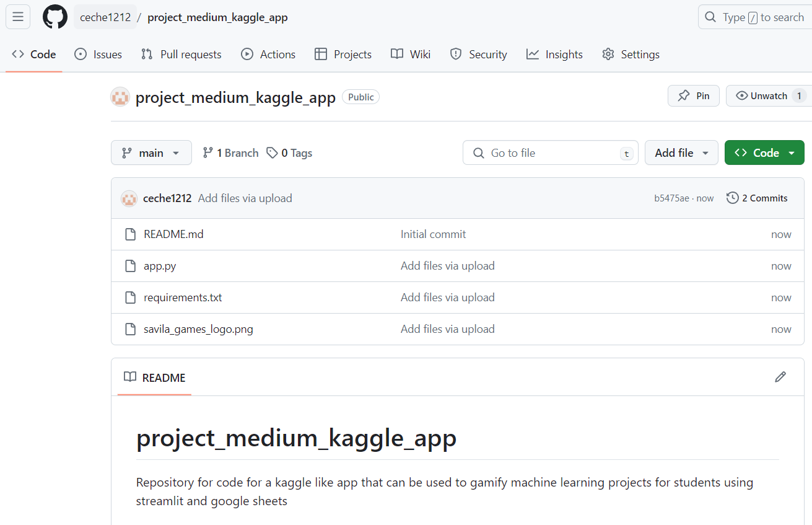Open the app.py file
Image resolution: width=812 pixels, height=525 pixels.
coord(160,266)
